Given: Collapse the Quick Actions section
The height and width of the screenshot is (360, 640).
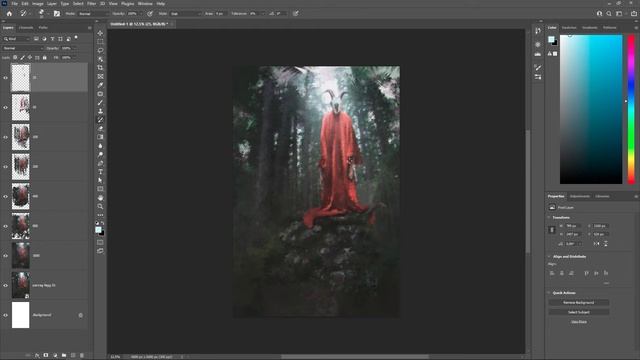Looking at the screenshot, I should tap(549, 293).
